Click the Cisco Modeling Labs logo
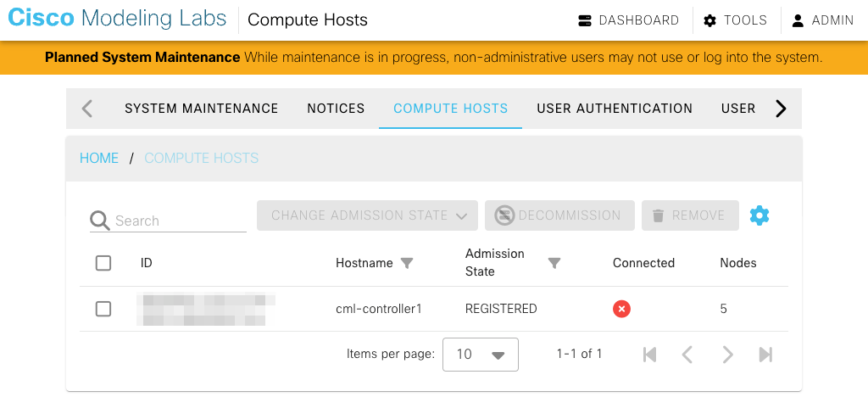The image size is (868, 397). click(x=117, y=19)
